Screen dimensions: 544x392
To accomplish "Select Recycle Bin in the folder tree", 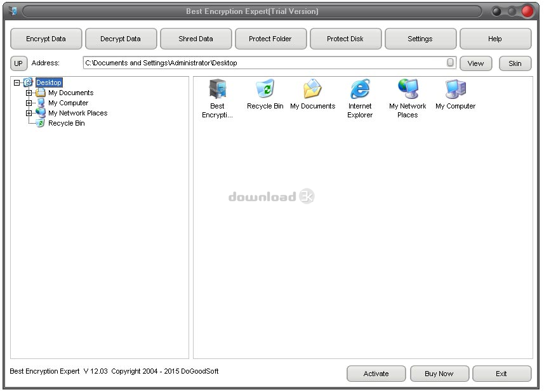I will click(x=66, y=123).
